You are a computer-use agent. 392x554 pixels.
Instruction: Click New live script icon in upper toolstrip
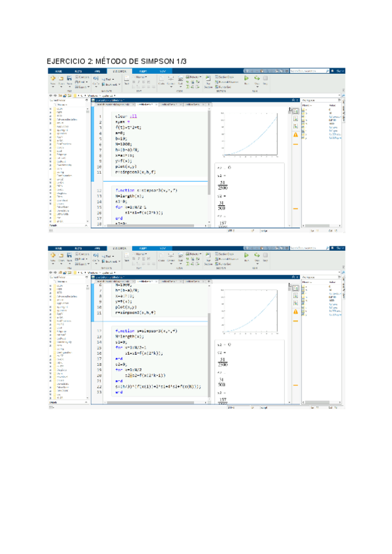point(53,78)
